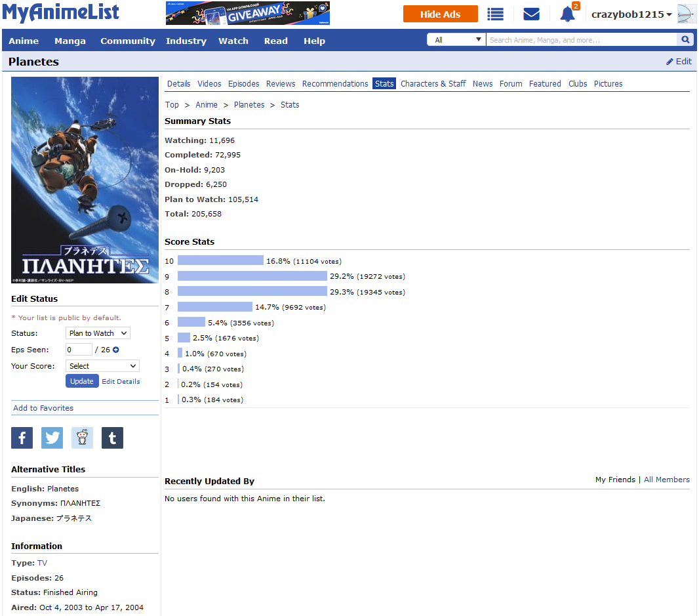
Task: Open the Status 'Plan to Watch' dropdown
Action: coord(98,333)
